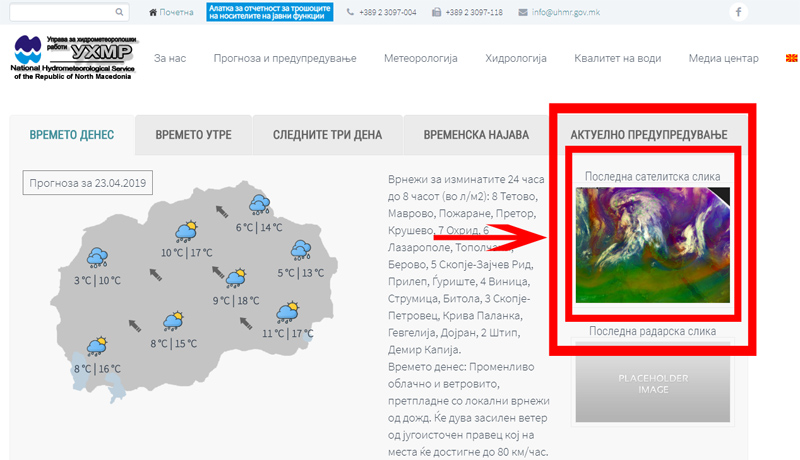Select the ВРЕМЕТО ДЕНЕС tab
The height and width of the screenshot is (460, 800).
[72, 135]
